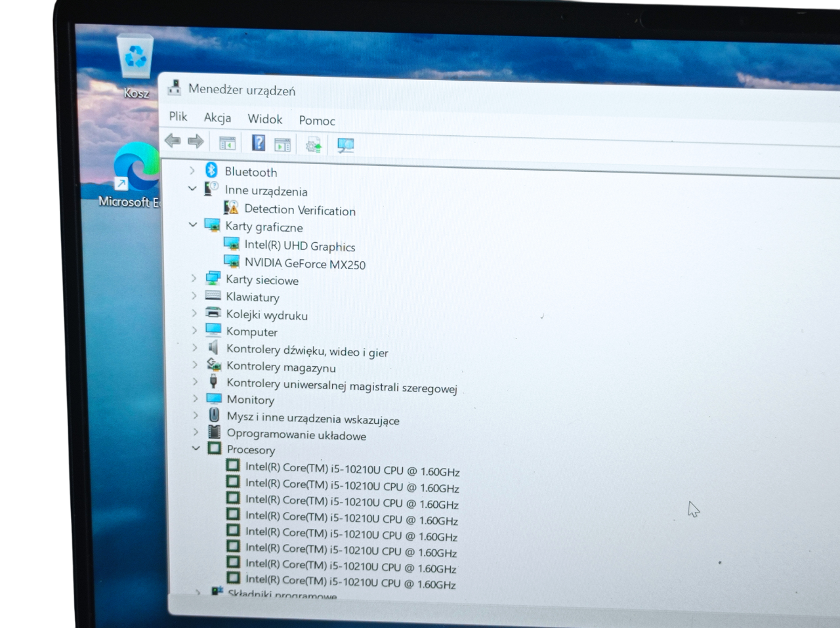Collapse the Inne urządzenia category
Screen dimensions: 840x628
tap(192, 188)
